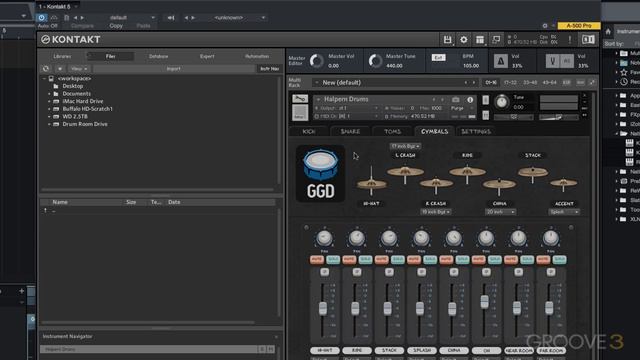Click the GGD drum logo

coord(320,173)
